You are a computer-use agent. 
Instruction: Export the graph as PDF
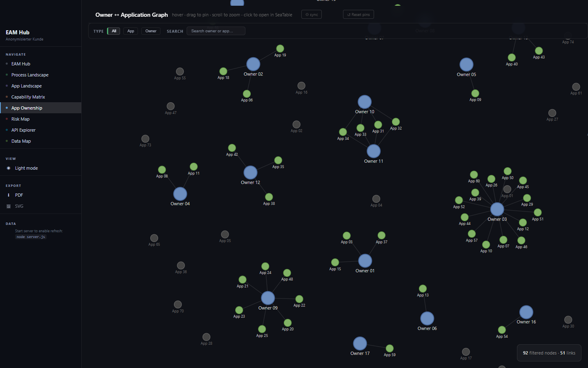[41, 195]
